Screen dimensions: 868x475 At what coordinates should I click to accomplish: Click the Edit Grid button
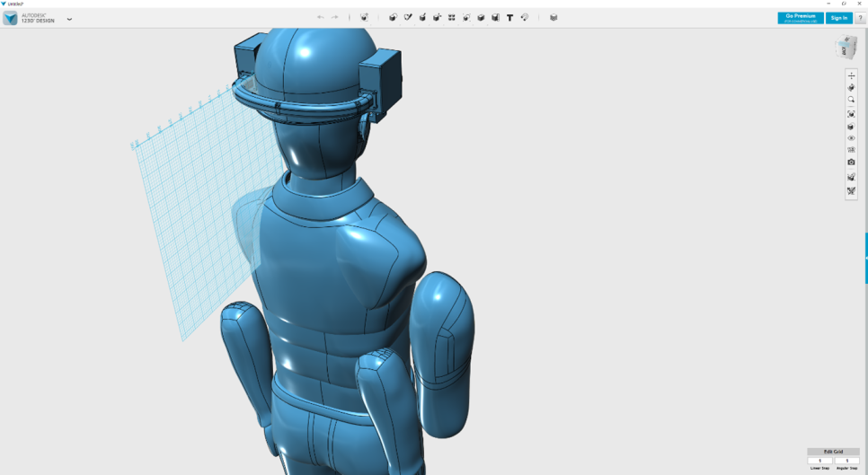[833, 452]
